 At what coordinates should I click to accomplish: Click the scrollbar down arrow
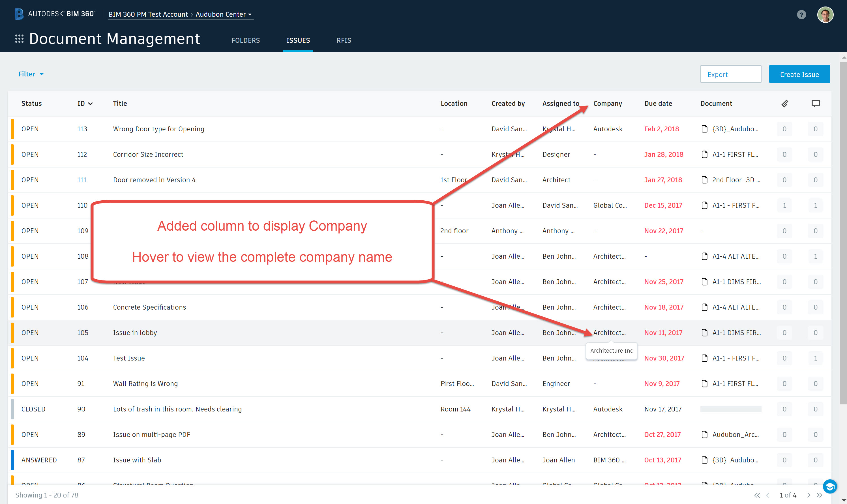point(843,501)
